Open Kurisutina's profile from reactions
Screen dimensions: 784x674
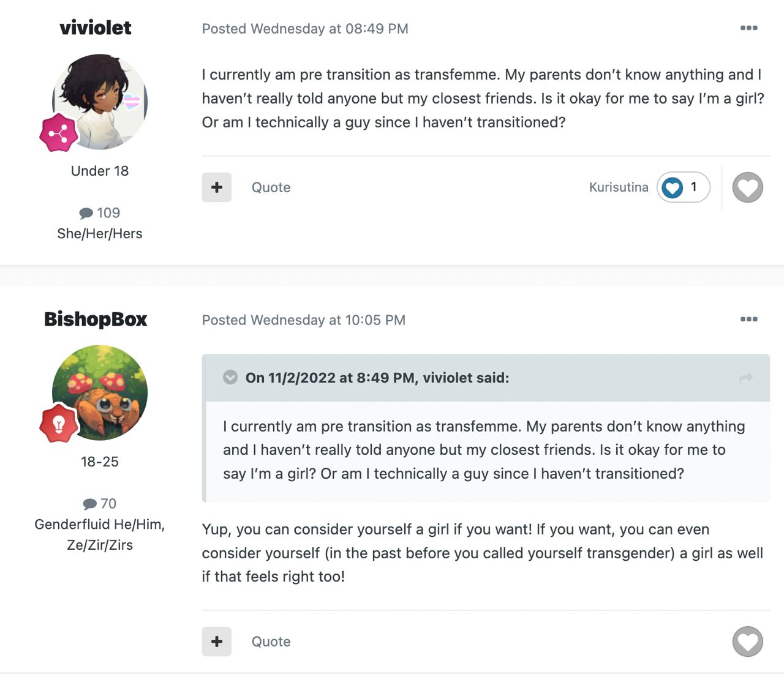(619, 187)
